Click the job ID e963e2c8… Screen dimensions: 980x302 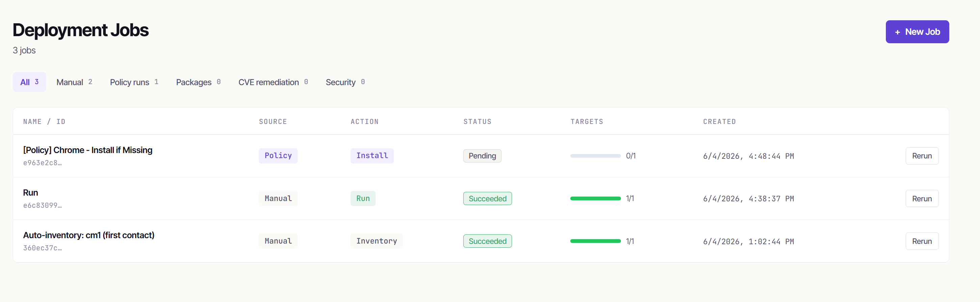click(x=42, y=163)
